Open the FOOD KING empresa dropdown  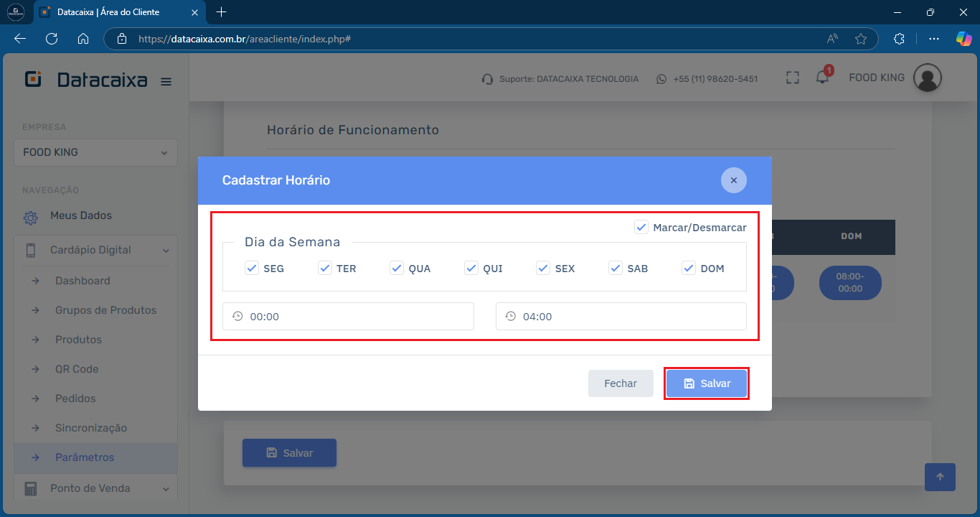point(95,152)
